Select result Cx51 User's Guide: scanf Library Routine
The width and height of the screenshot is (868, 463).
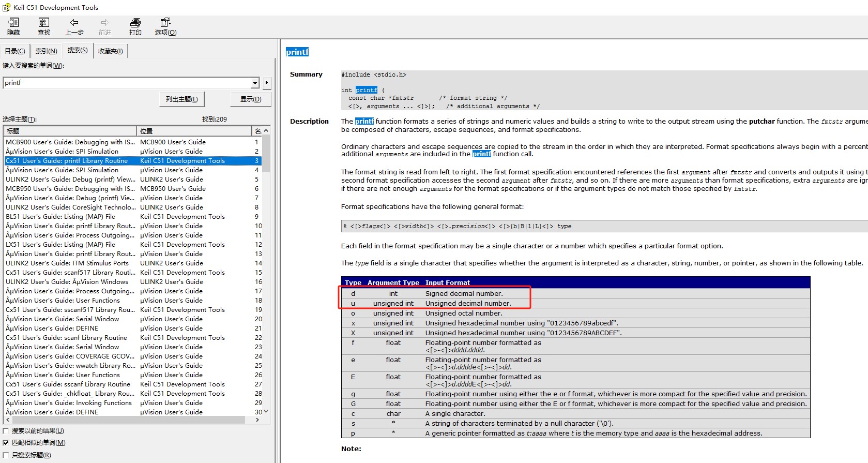[x=133, y=338]
